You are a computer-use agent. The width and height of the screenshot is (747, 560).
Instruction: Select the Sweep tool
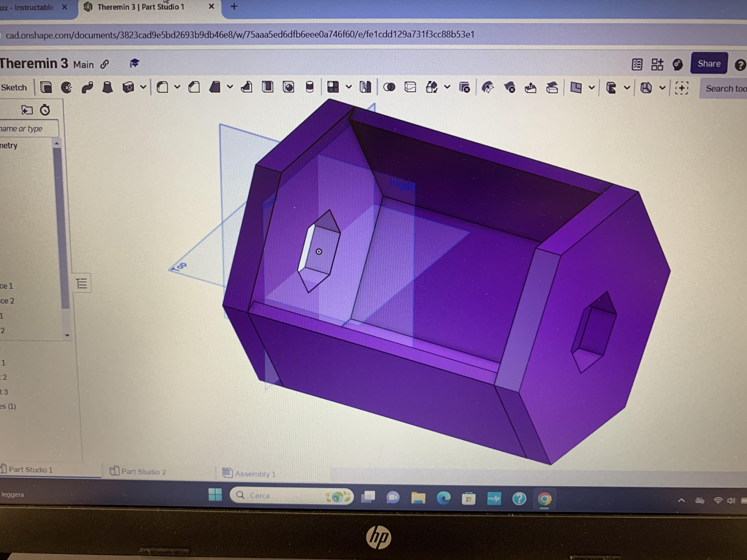(x=87, y=87)
